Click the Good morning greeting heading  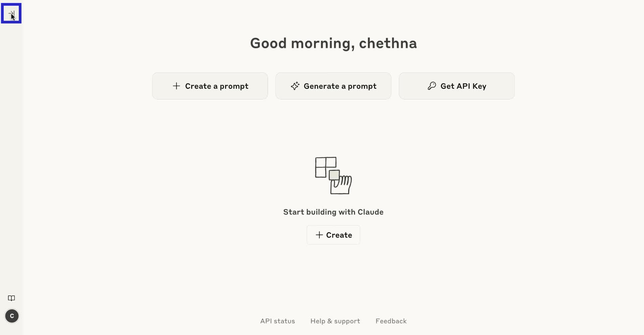pos(302,43)
